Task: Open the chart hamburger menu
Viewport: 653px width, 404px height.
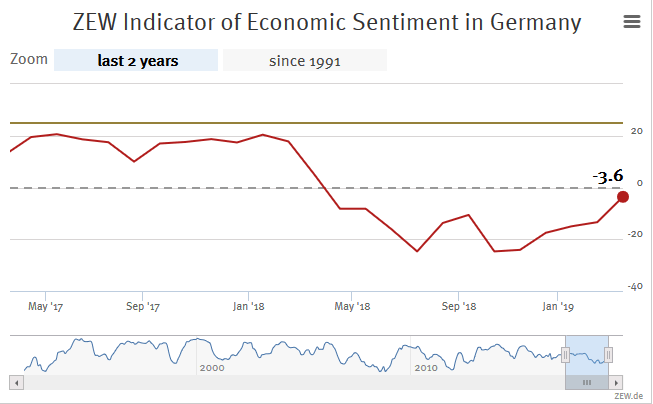Action: [631, 22]
